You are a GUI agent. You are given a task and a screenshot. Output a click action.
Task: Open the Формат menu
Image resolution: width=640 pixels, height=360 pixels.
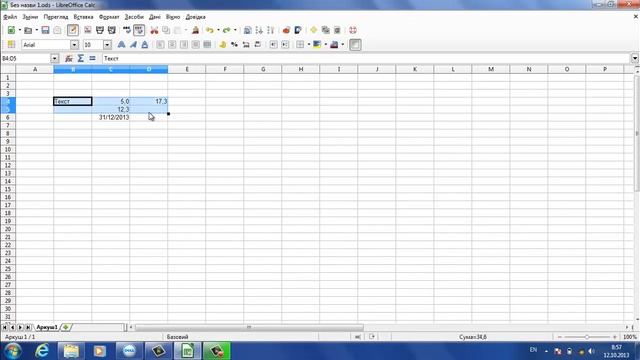click(109, 17)
